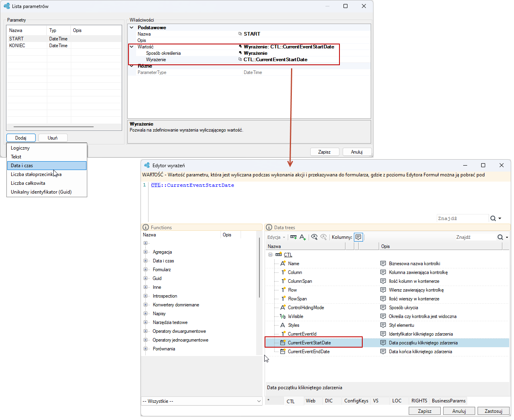Click Zapisz in Lista parametrów window
The image size is (514, 420).
[325, 152]
